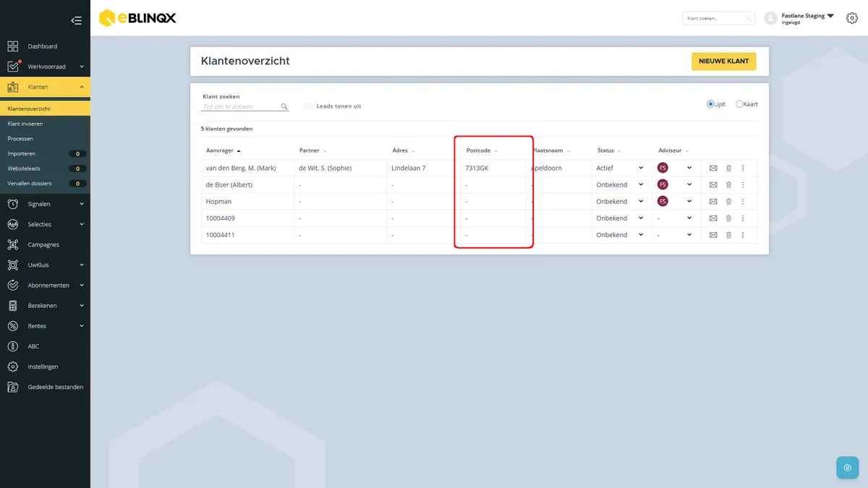868x488 pixels.
Task: Click the NIEUWE KLANT button
Action: 723,61
